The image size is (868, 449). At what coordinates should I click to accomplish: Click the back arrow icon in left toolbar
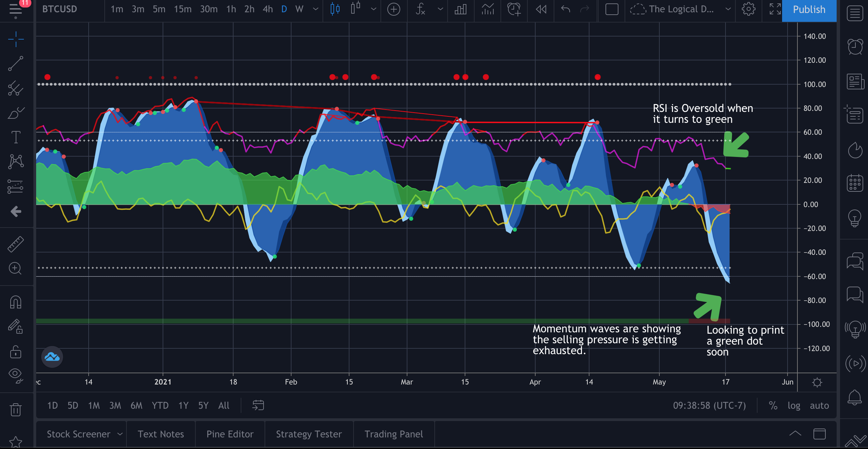tap(16, 212)
